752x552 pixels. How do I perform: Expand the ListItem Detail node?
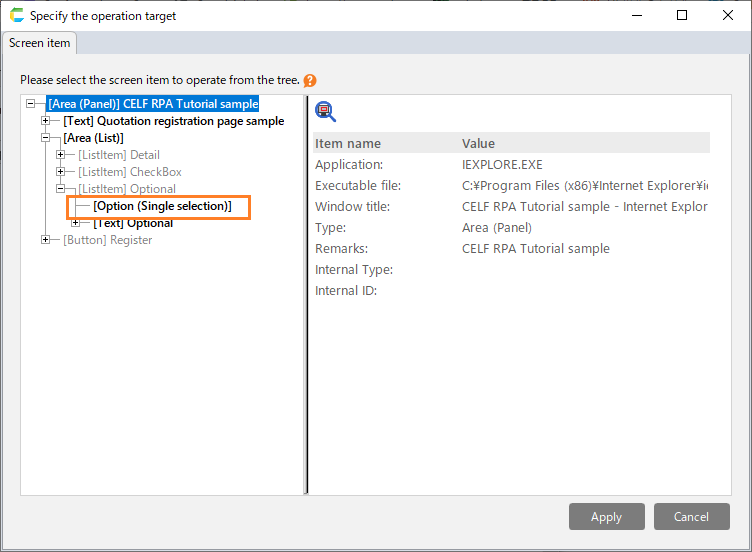point(61,155)
